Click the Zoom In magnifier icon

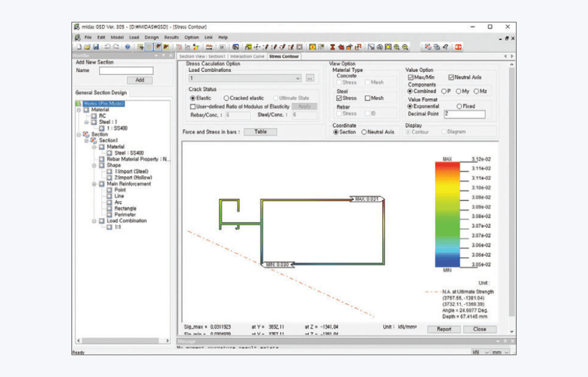tap(397, 47)
